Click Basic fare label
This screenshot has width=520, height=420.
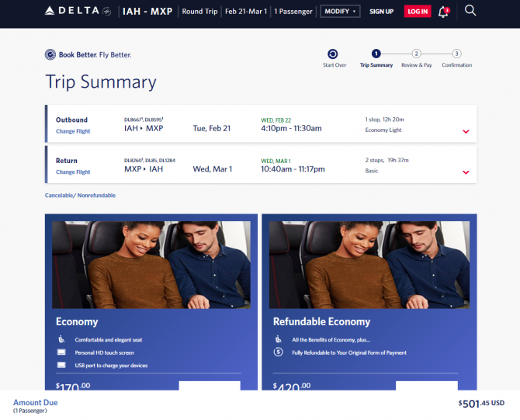click(x=372, y=171)
